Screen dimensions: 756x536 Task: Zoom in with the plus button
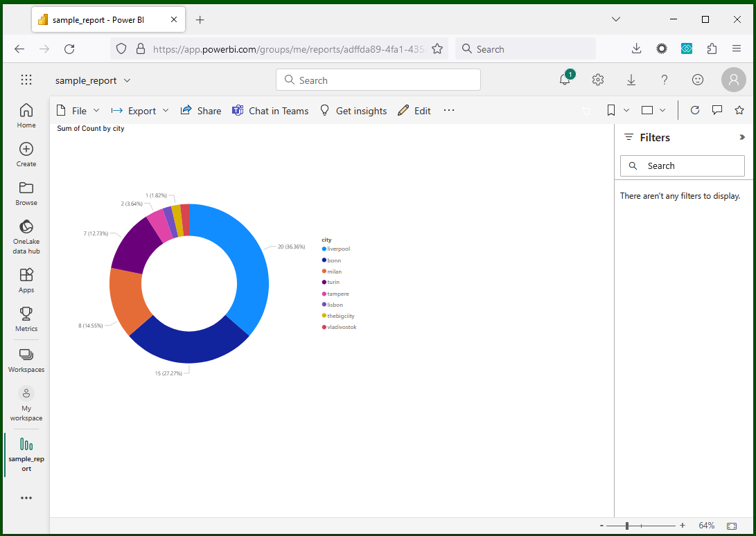[x=683, y=526]
